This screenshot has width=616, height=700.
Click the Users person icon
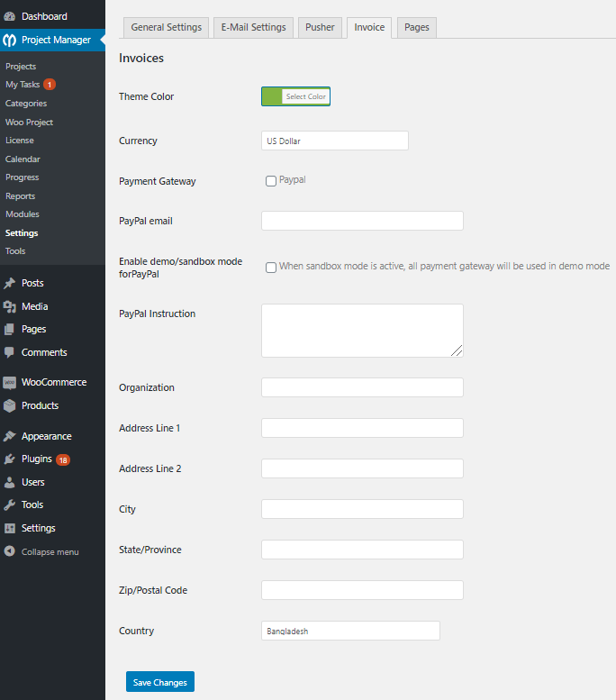pos(9,482)
